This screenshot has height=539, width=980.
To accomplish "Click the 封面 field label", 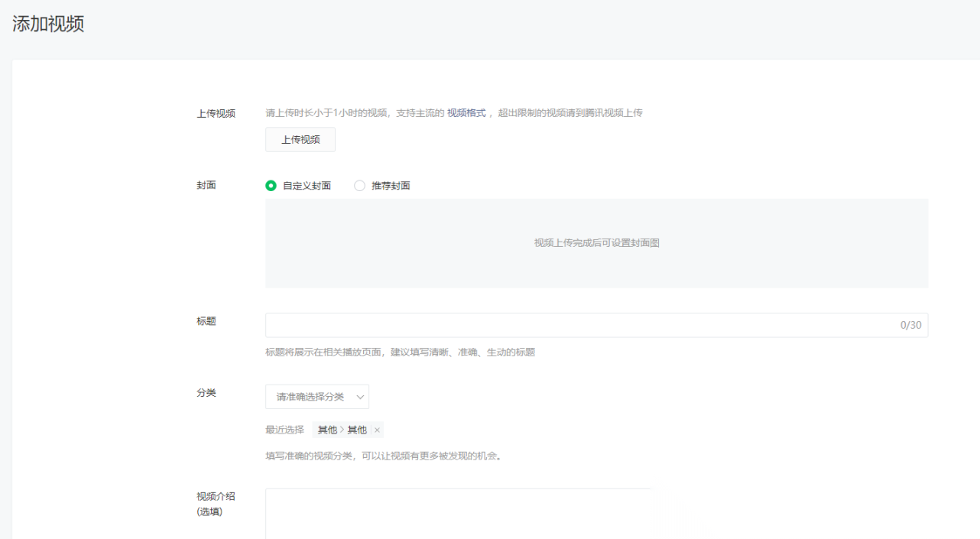I will point(206,185).
